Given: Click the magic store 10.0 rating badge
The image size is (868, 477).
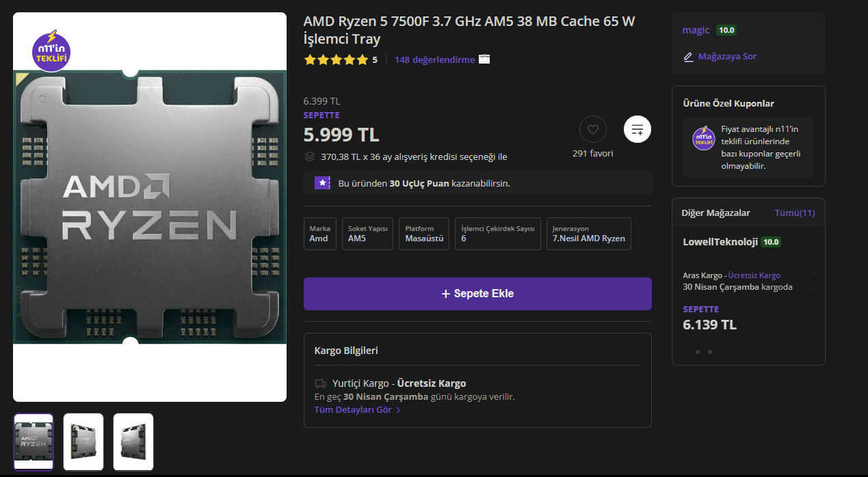Looking at the screenshot, I should tap(726, 30).
